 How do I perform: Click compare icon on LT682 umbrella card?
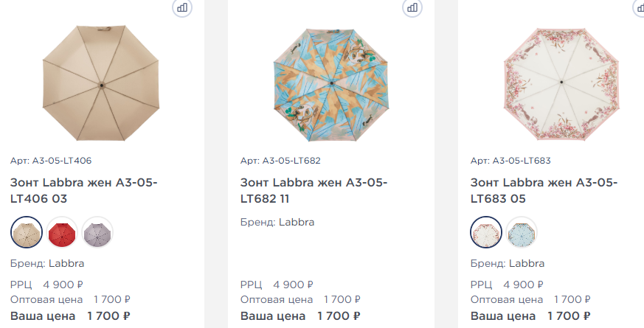click(x=412, y=7)
